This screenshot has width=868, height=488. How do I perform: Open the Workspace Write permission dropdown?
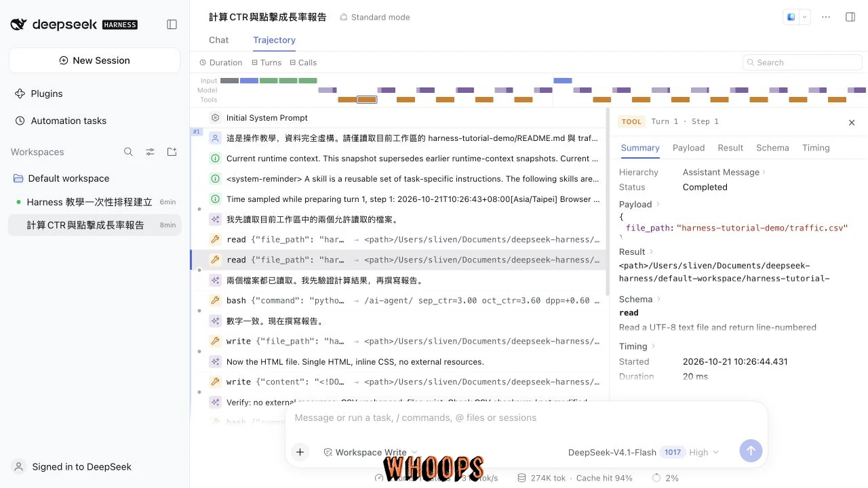[x=370, y=452]
